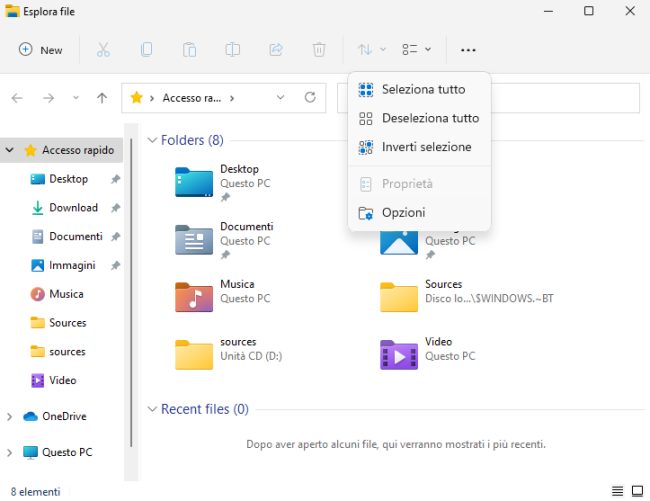
Task: Click Accesso ra... breadcrumb in address bar
Action: click(192, 98)
